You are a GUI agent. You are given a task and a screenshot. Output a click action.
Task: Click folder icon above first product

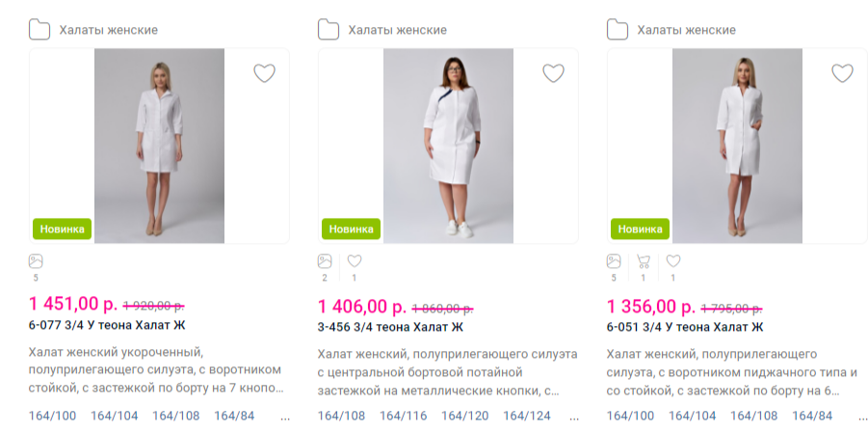pos(39,30)
